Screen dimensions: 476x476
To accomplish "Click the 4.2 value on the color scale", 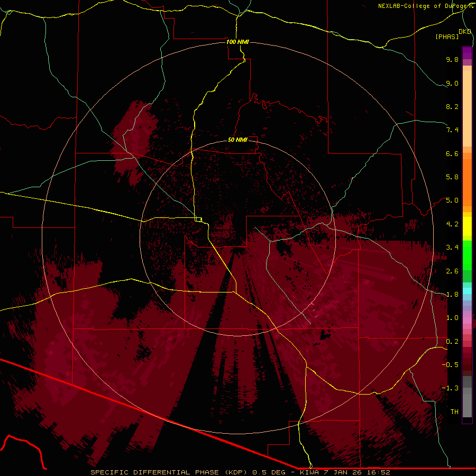I will pos(452,224).
